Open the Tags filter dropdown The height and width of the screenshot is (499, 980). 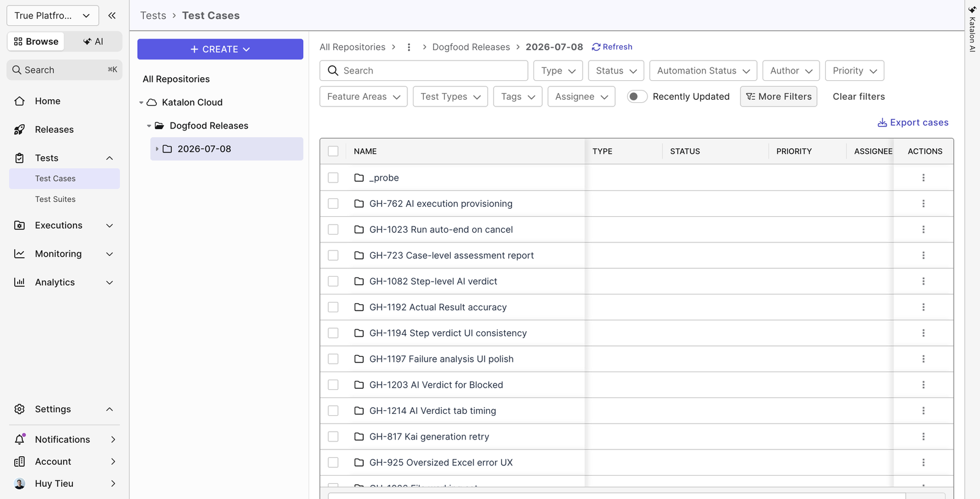click(x=518, y=97)
